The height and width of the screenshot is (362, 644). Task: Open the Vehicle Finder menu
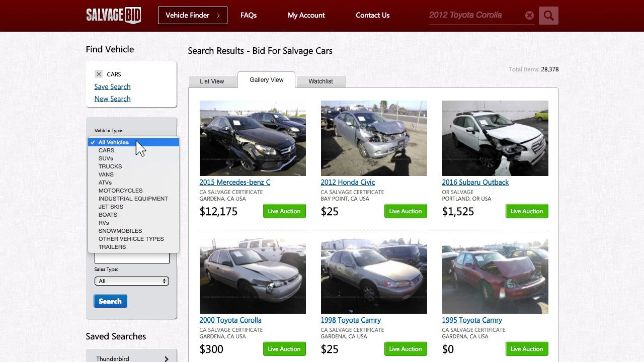192,15
